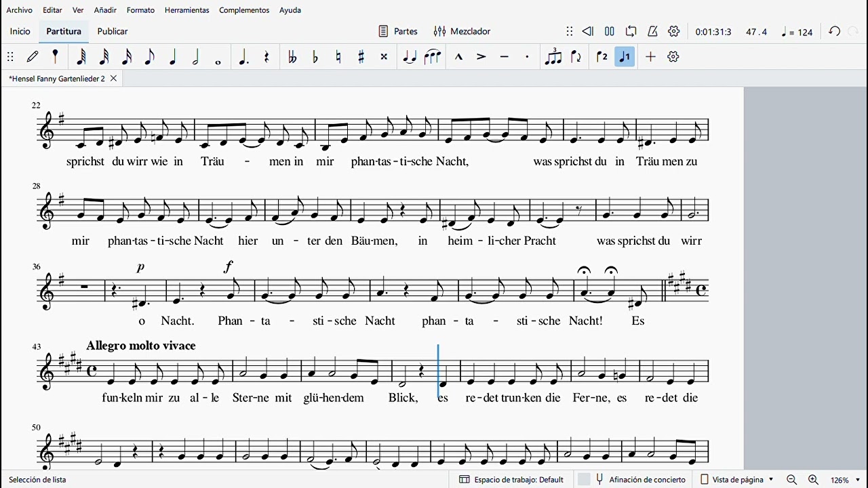
Task: Flip note stem direction
Action: [x=576, y=57]
